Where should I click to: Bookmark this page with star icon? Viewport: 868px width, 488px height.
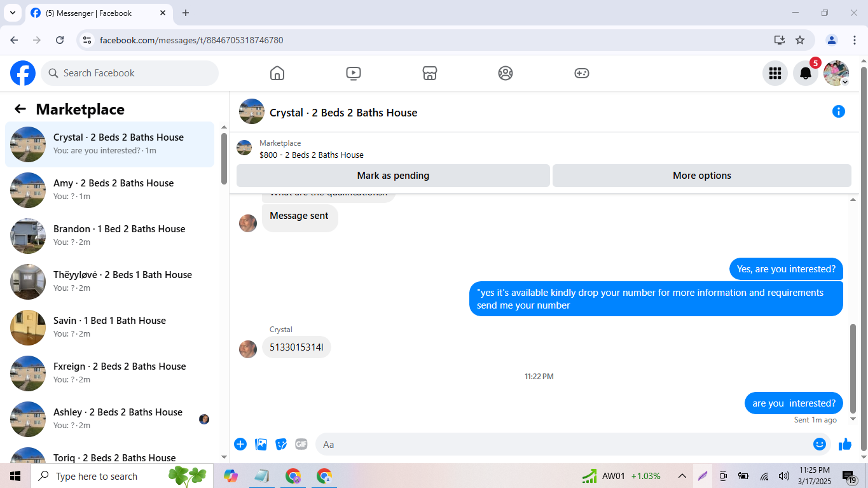tap(800, 40)
